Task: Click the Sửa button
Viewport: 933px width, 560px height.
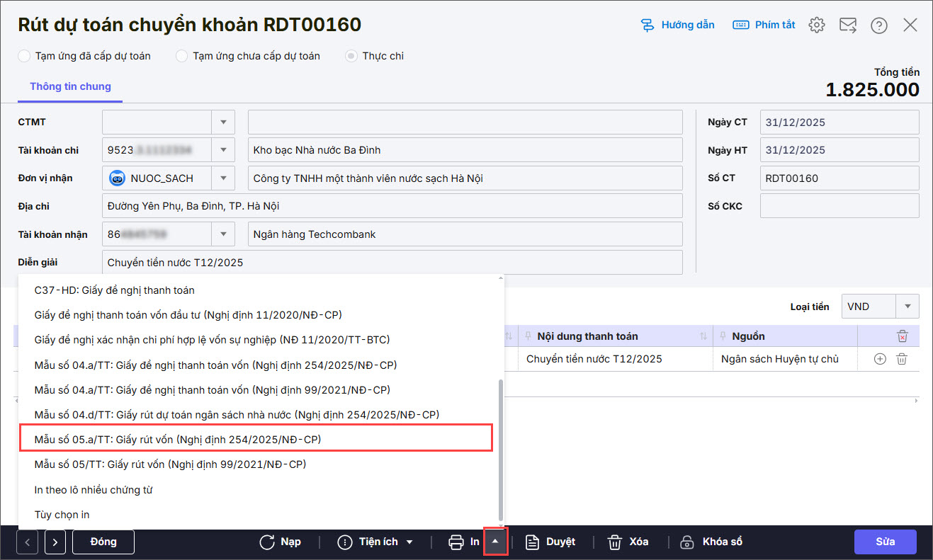Action: pyautogui.click(x=885, y=542)
